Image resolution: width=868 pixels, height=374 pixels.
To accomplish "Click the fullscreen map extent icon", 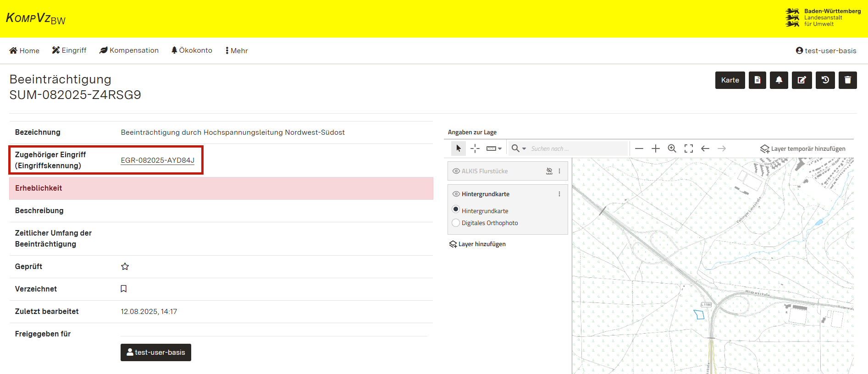I will (688, 148).
